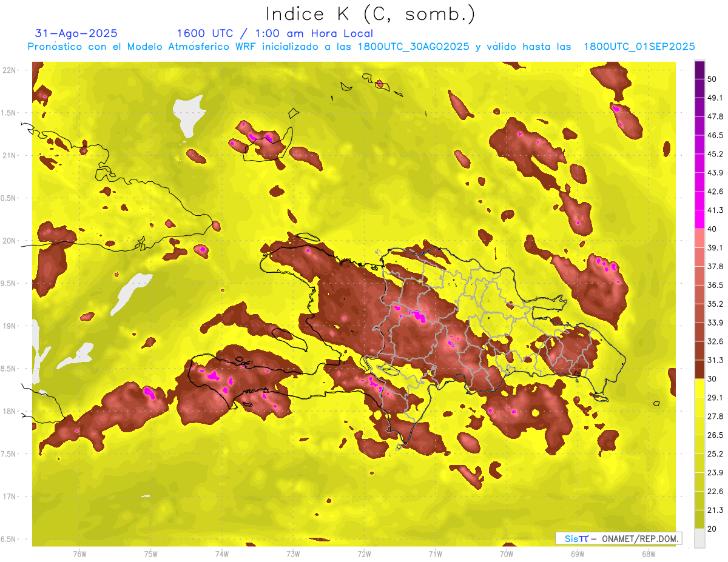This screenshot has height=562, width=728.
Task: Click the '49.1' colorbar value
Action: point(715,98)
